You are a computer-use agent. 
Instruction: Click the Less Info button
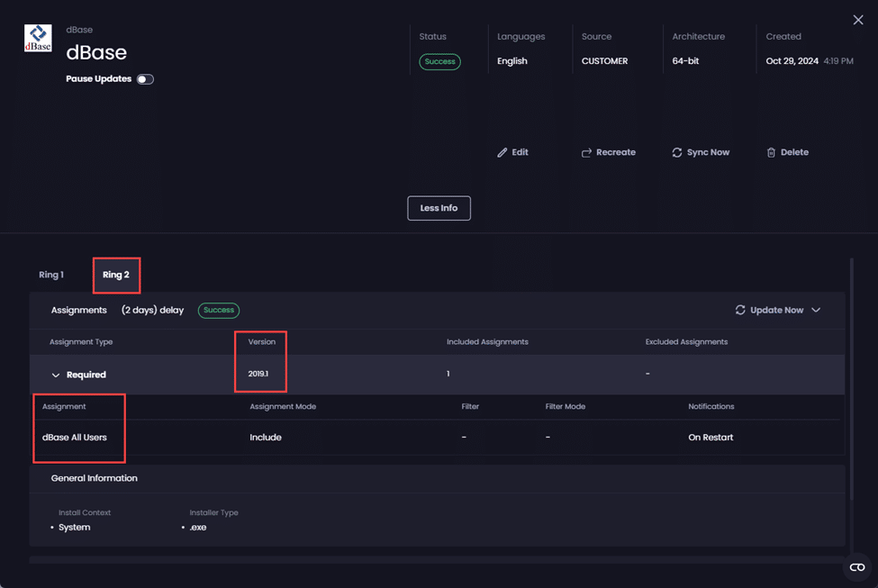tap(439, 208)
